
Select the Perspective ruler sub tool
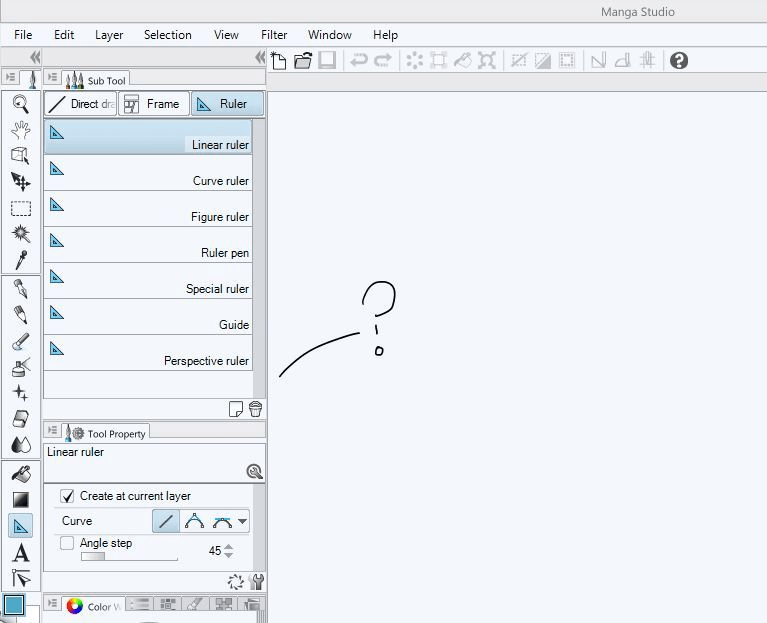tap(148, 353)
